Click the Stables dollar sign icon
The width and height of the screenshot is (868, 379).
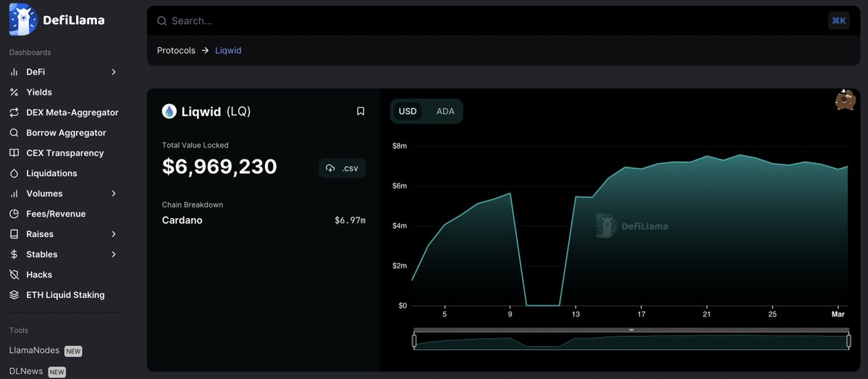[x=14, y=254]
